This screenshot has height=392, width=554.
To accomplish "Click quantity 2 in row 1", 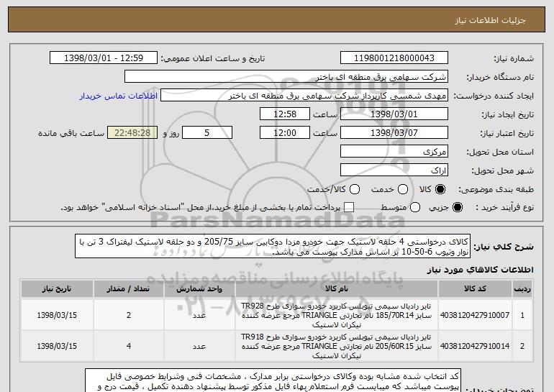I will [129, 315].
